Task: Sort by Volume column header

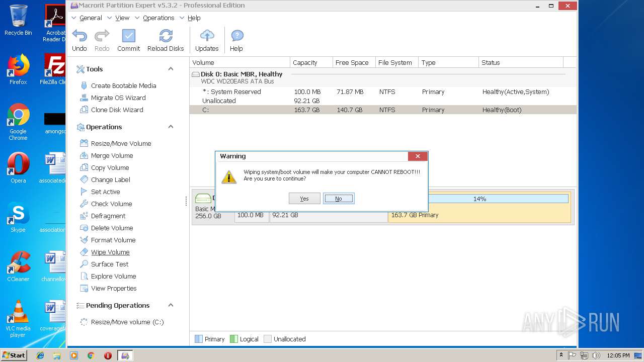Action: coord(239,62)
